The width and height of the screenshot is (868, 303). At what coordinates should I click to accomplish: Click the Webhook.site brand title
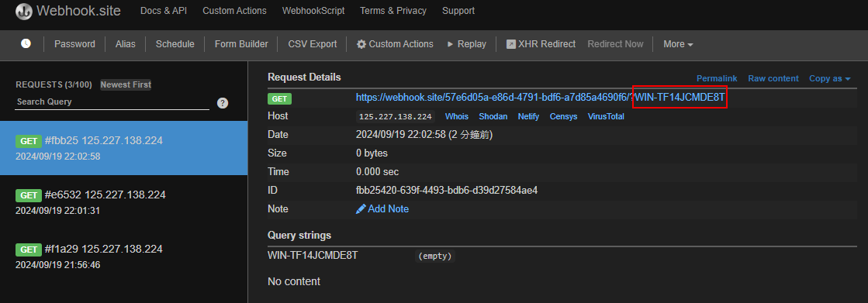(x=78, y=11)
